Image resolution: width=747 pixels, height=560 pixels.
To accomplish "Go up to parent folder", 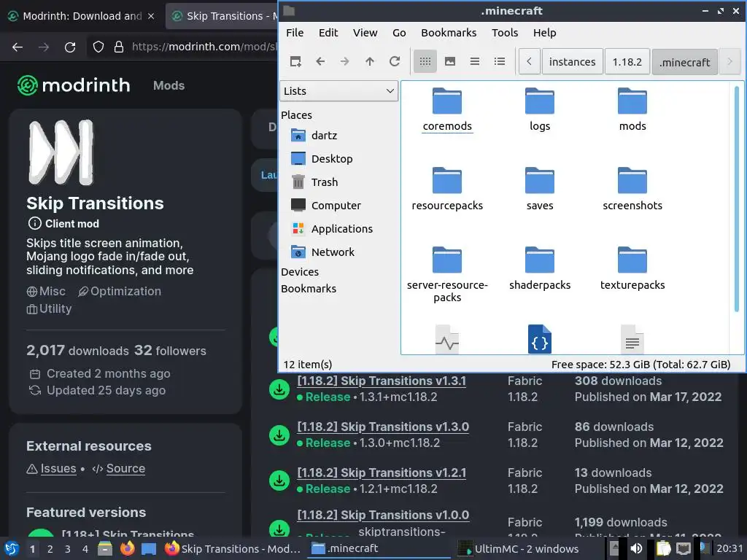I will click(x=370, y=61).
